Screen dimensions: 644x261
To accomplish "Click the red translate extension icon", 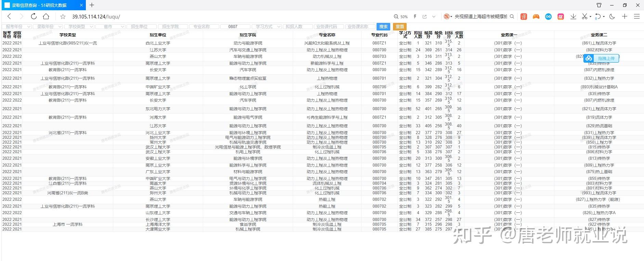I will (x=524, y=16).
